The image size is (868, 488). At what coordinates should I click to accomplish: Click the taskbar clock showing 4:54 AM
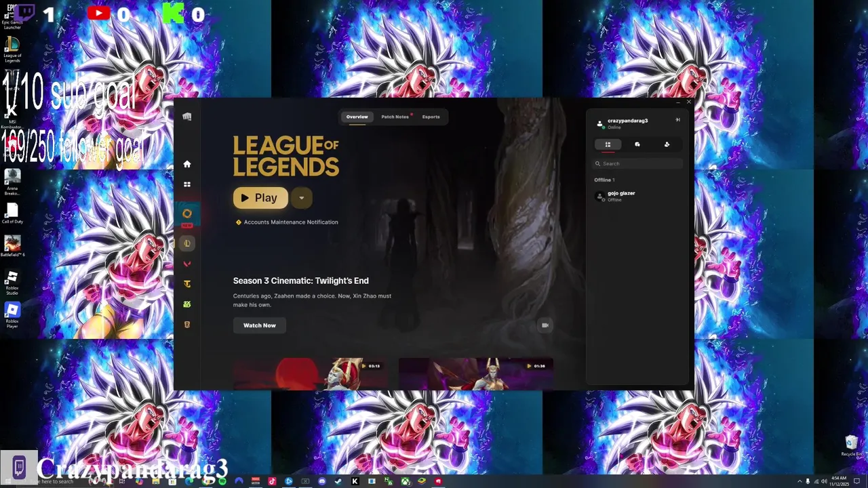pyautogui.click(x=840, y=481)
